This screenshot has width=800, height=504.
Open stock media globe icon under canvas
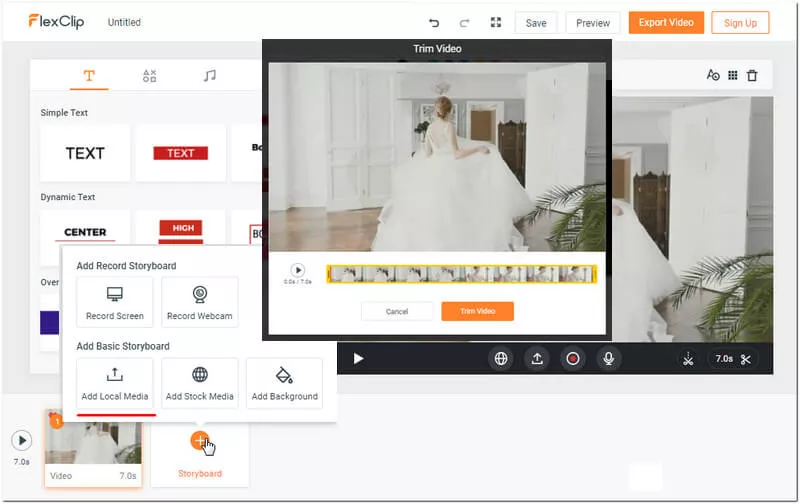(501, 359)
